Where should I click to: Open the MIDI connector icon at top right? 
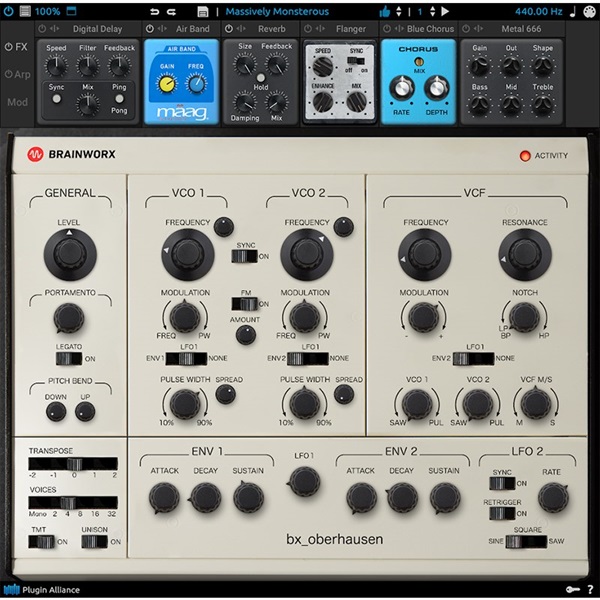[x=589, y=11]
